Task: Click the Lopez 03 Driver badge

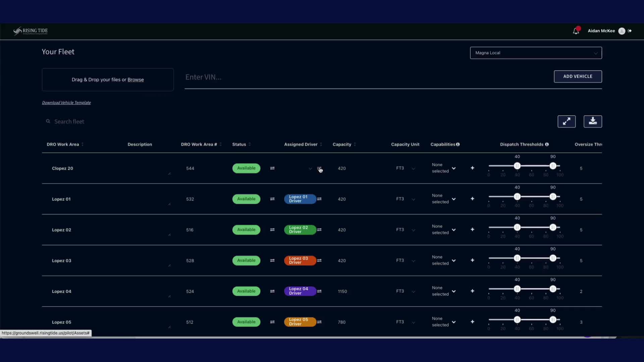Action: (300, 260)
